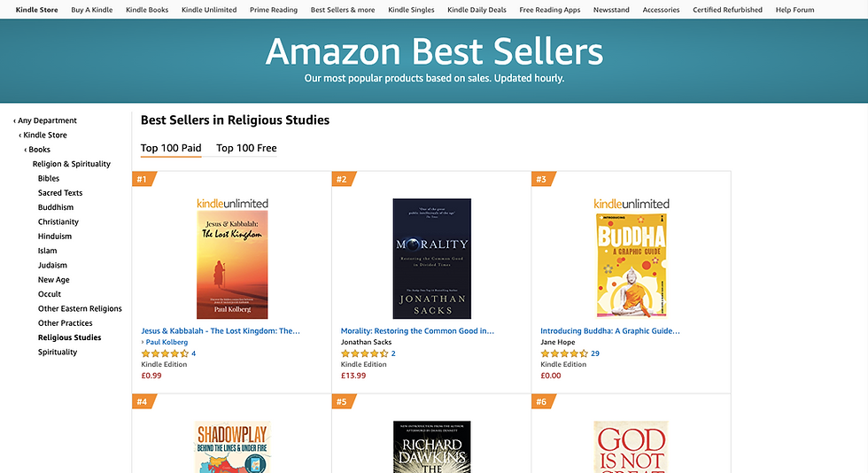Click star rating under Morality book

(x=364, y=353)
